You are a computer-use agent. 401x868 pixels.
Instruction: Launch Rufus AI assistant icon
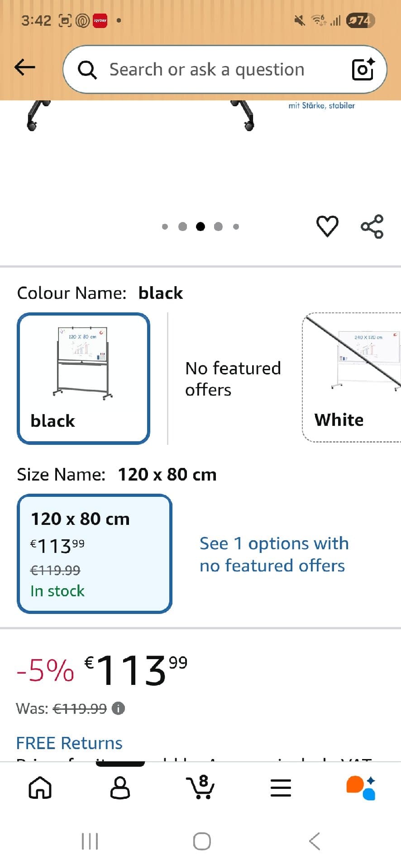[x=361, y=787]
